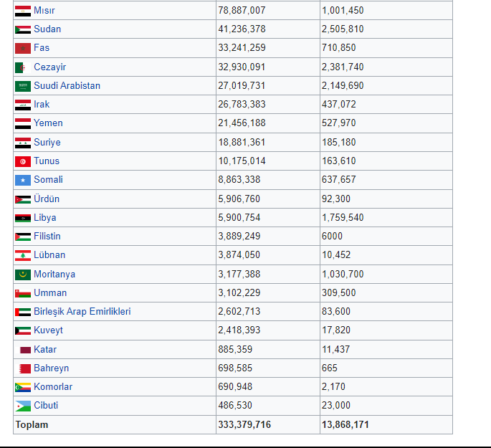This screenshot has height=448, width=491.
Task: Follow the Ürdün link
Action: point(47,199)
